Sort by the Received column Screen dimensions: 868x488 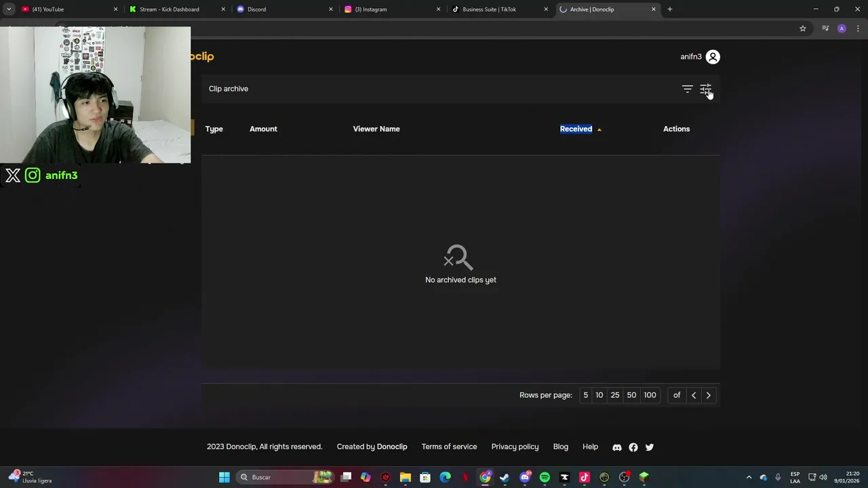click(x=576, y=129)
